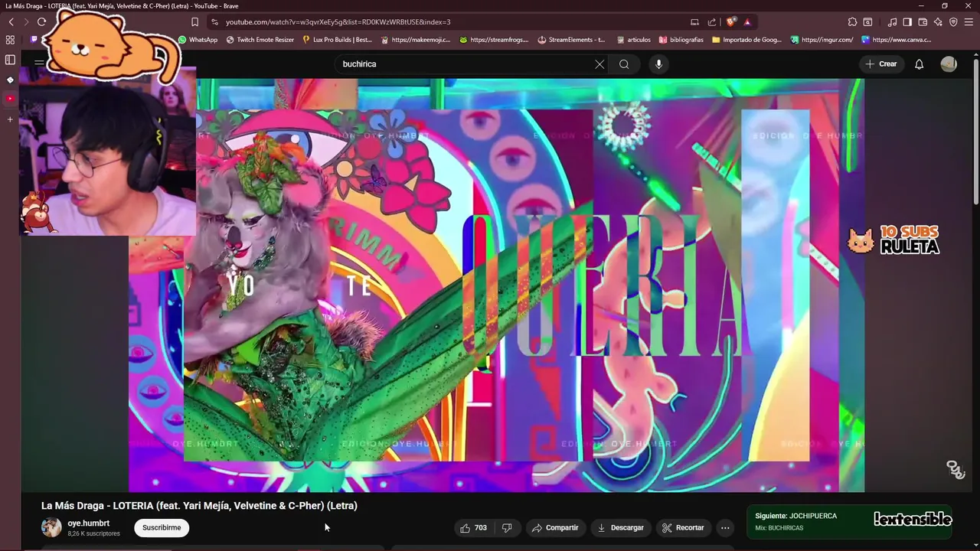Open the Extensions puzzle icon
The image size is (980, 551).
tap(852, 22)
